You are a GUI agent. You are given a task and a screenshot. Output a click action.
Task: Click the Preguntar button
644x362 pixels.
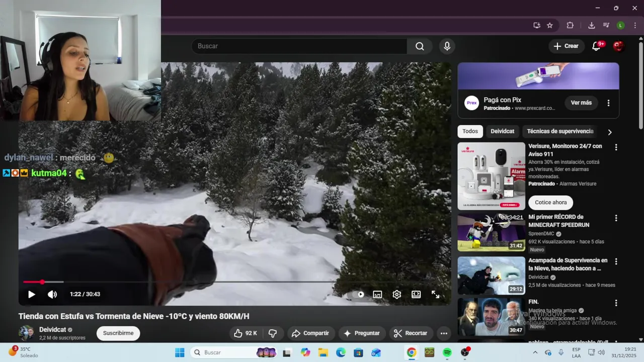pyautogui.click(x=362, y=333)
